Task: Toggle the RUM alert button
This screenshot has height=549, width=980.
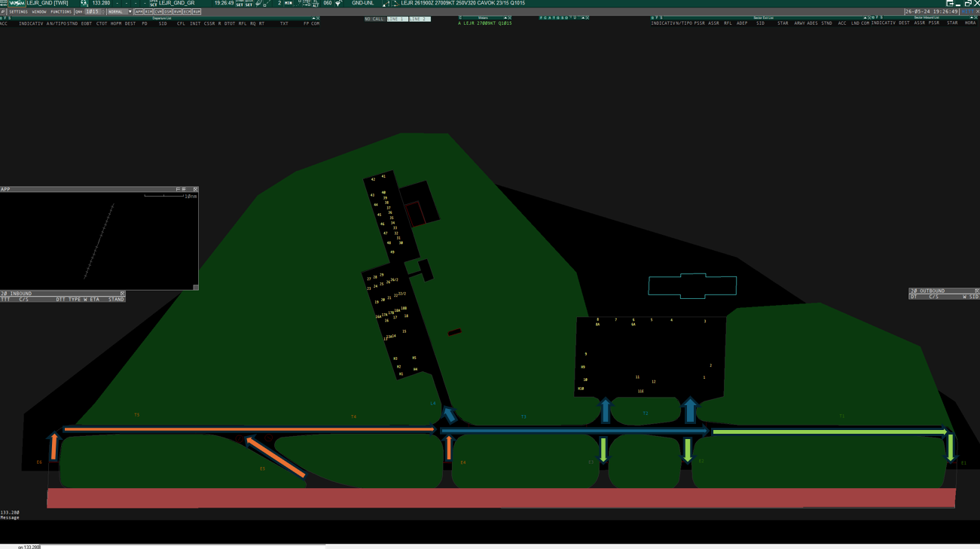Action: pos(197,12)
